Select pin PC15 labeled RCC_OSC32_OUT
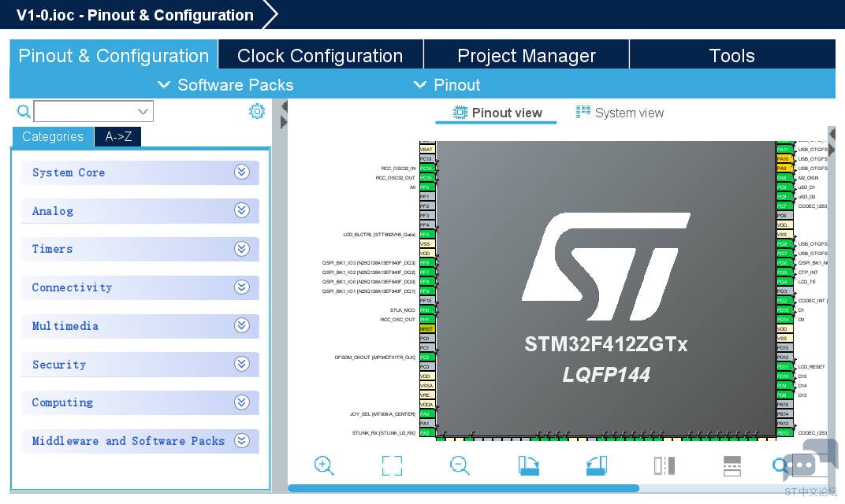This screenshot has height=504, width=845. (426, 178)
